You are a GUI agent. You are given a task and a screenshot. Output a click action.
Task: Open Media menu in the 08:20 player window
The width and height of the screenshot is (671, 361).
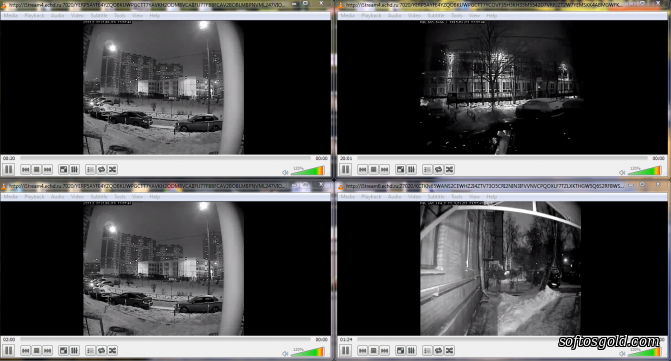point(10,15)
